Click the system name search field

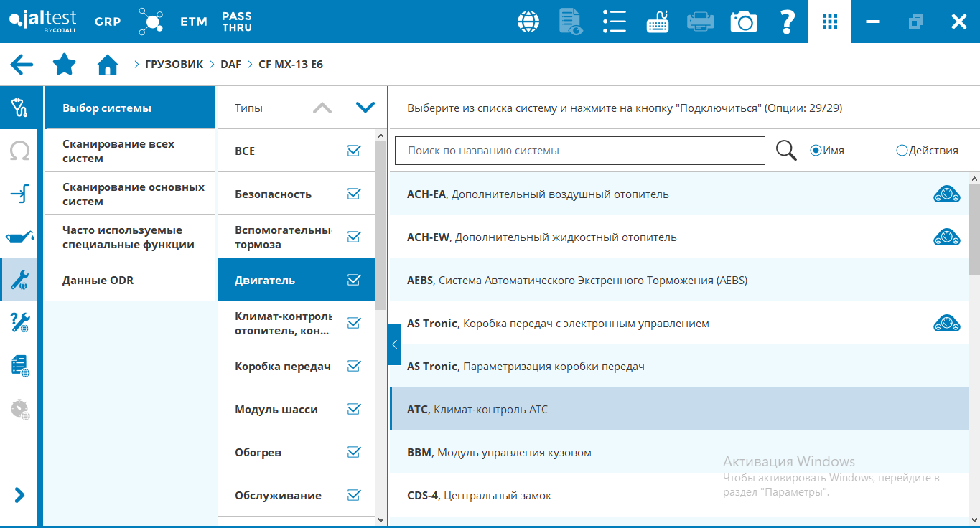(579, 151)
